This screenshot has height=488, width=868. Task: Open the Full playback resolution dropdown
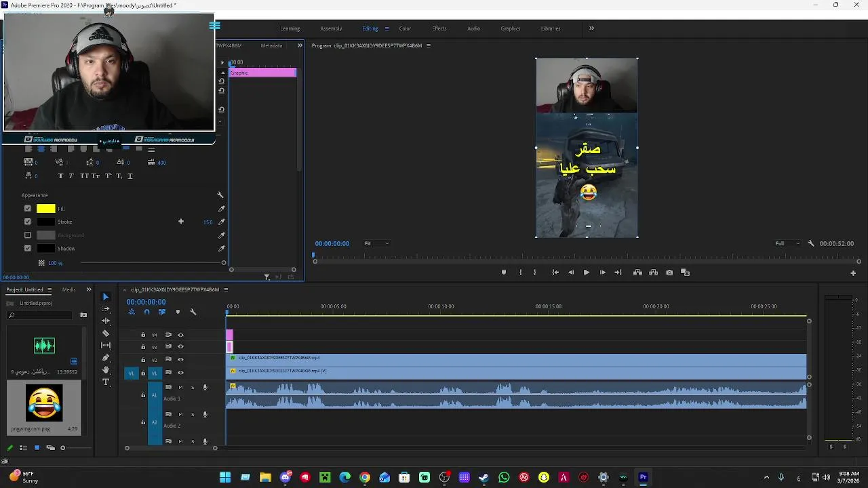pos(787,243)
